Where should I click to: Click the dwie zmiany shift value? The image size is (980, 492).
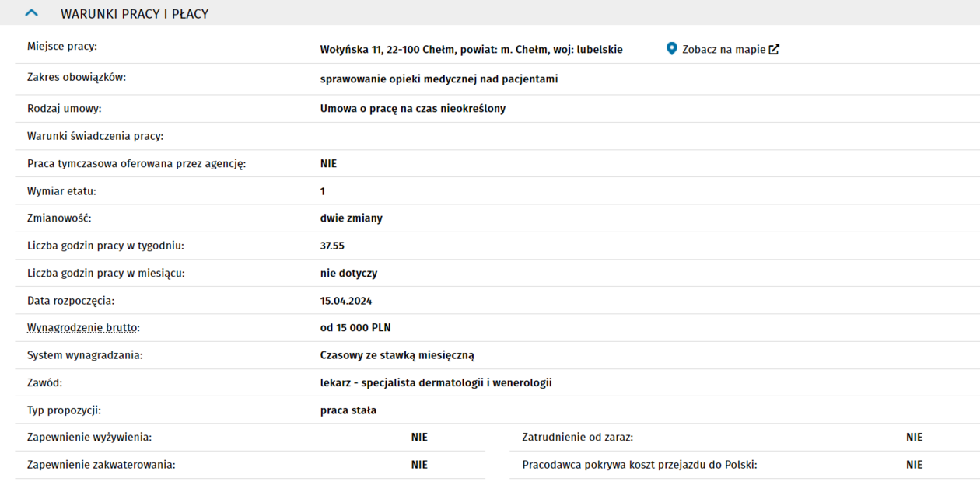351,218
